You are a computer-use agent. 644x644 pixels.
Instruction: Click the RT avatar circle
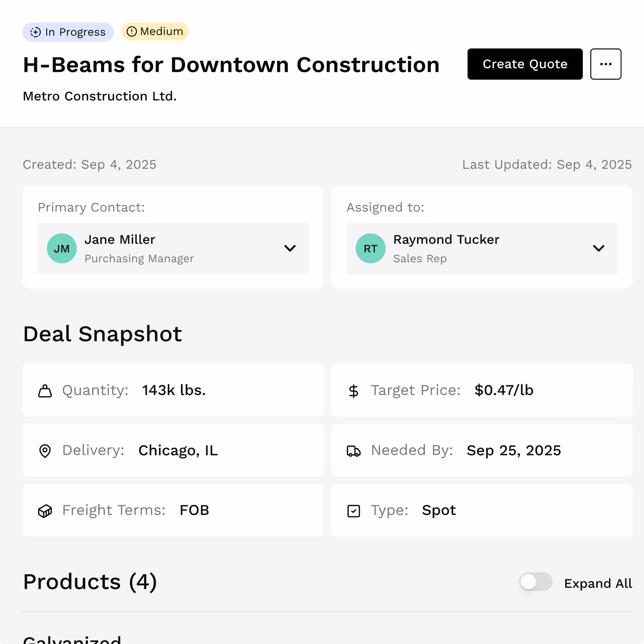pyautogui.click(x=370, y=248)
